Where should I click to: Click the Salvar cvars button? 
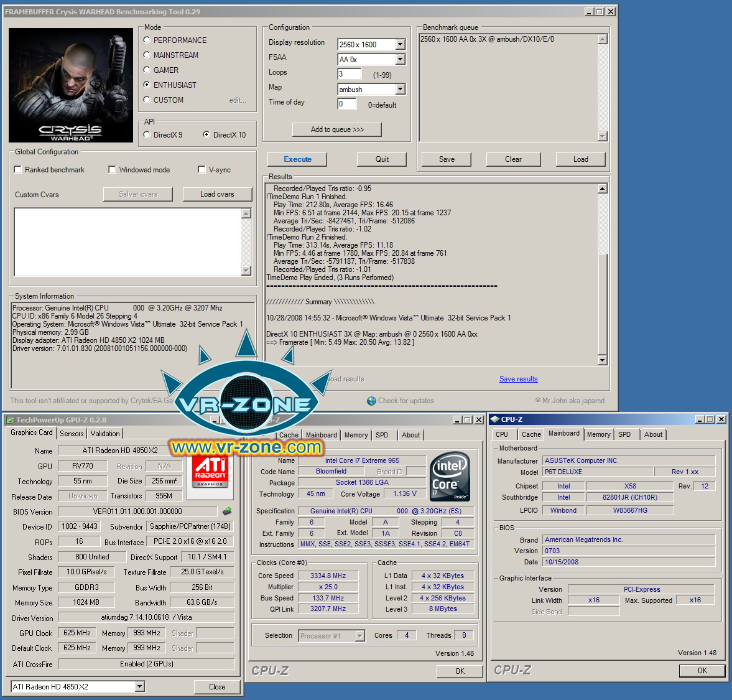pyautogui.click(x=138, y=194)
